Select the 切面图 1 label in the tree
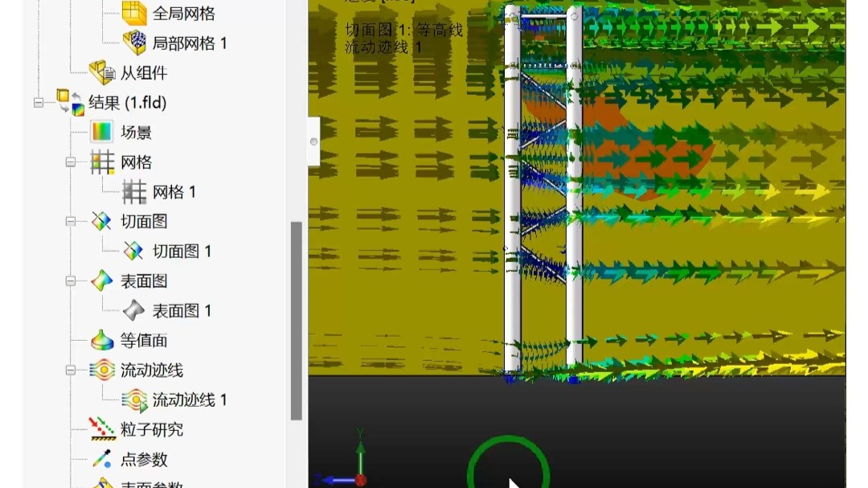This screenshot has width=868, height=488. point(182,252)
